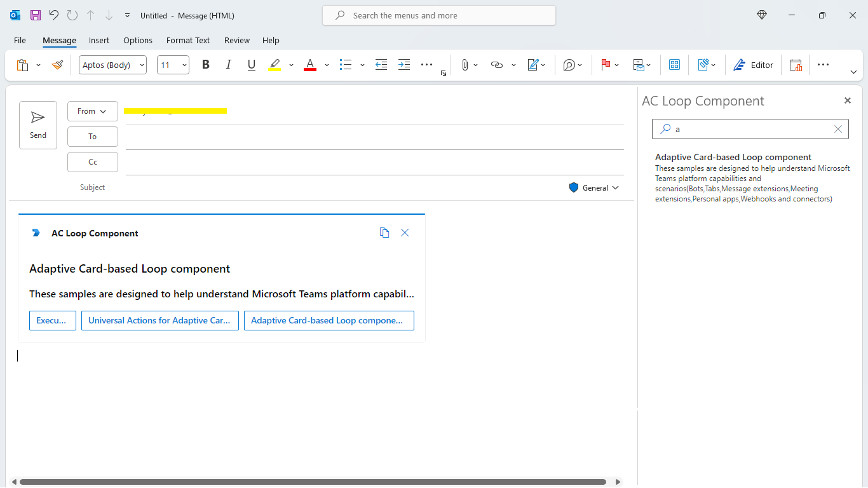Click the Signature pen icon
868x488 pixels.
pos(533,65)
